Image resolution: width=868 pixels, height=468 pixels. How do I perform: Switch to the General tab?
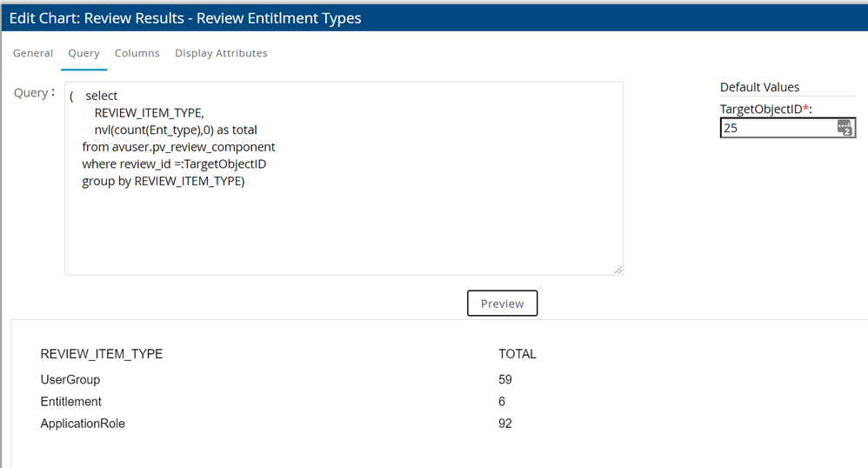point(33,53)
